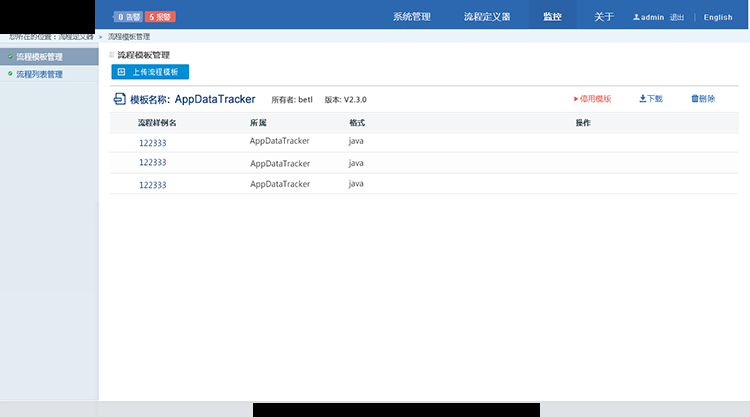
Task: Click the red 5 紧急 badge
Action: 160,17
